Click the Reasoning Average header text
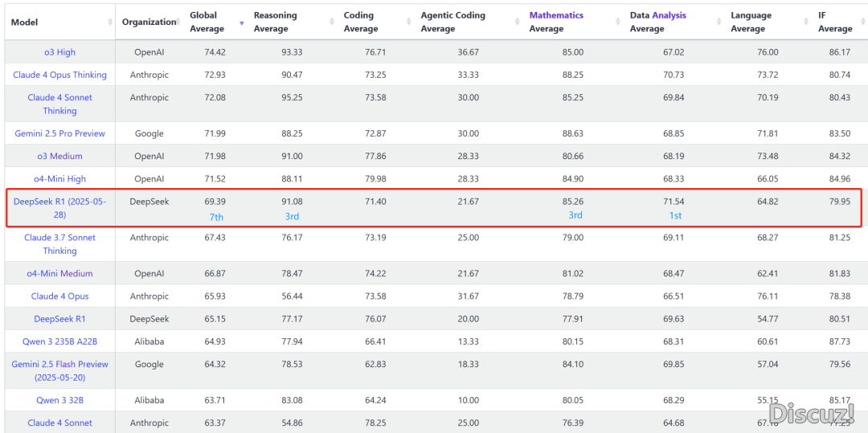 (x=275, y=22)
